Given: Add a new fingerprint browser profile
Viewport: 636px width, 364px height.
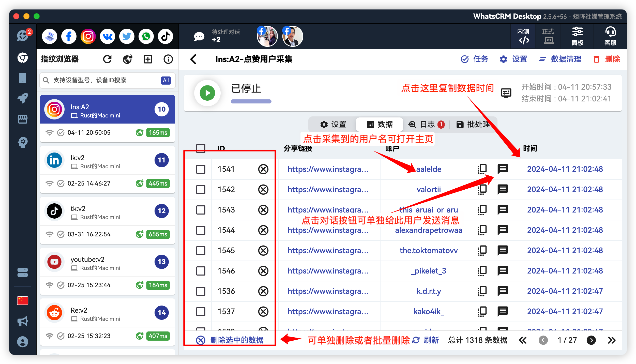Looking at the screenshot, I should point(148,59).
